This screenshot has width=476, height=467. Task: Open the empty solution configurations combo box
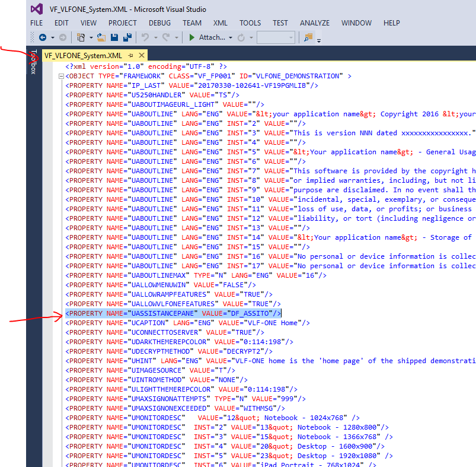[276, 37]
